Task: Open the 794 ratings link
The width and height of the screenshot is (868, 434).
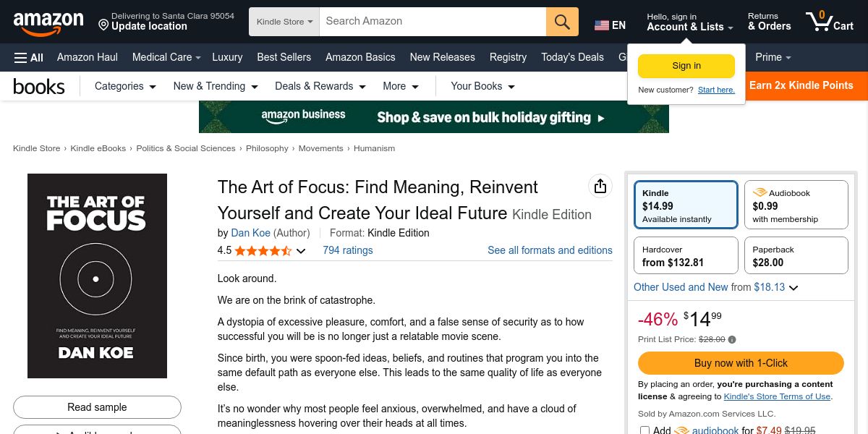Action: (x=347, y=250)
